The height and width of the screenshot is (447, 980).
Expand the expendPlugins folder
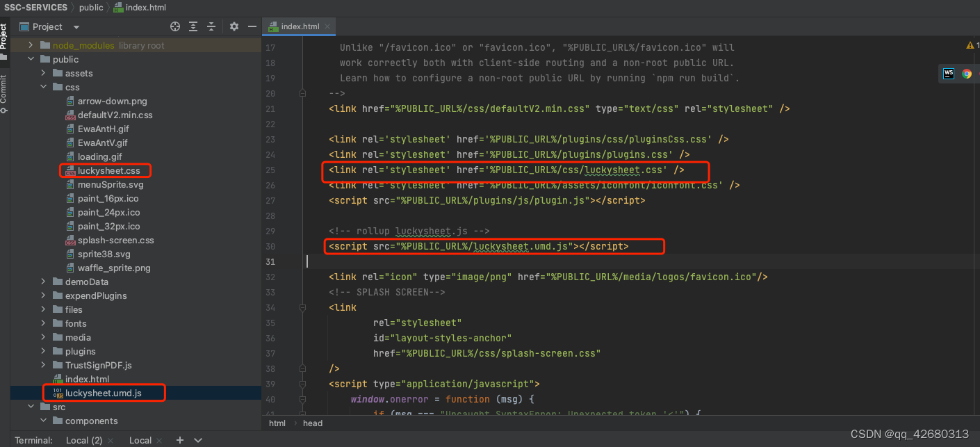click(x=42, y=295)
